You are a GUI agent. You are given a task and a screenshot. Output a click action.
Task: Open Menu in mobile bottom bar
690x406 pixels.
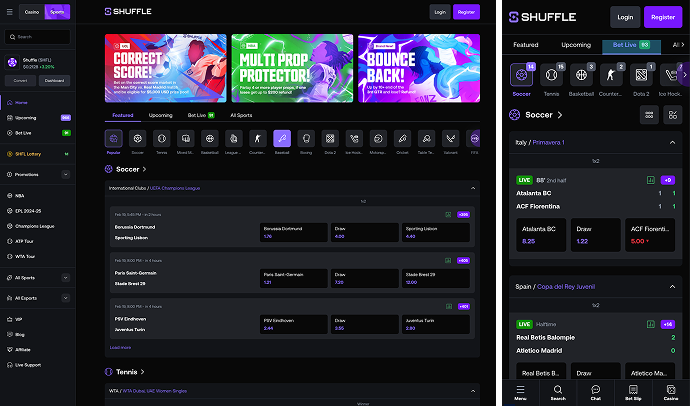point(521,393)
